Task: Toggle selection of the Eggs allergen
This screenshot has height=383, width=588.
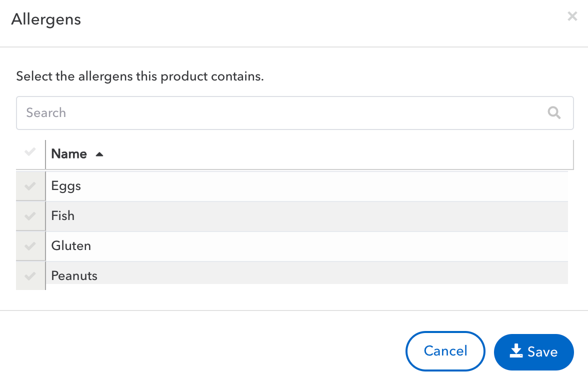Action: click(x=30, y=185)
